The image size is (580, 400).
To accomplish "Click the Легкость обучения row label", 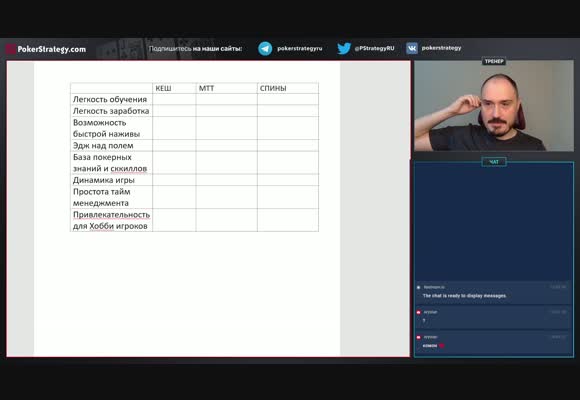I will (110, 99).
